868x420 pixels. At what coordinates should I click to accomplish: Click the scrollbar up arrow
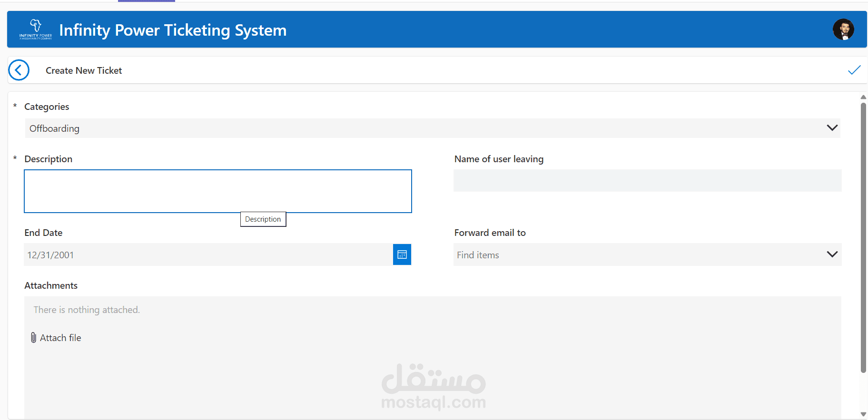click(x=863, y=97)
